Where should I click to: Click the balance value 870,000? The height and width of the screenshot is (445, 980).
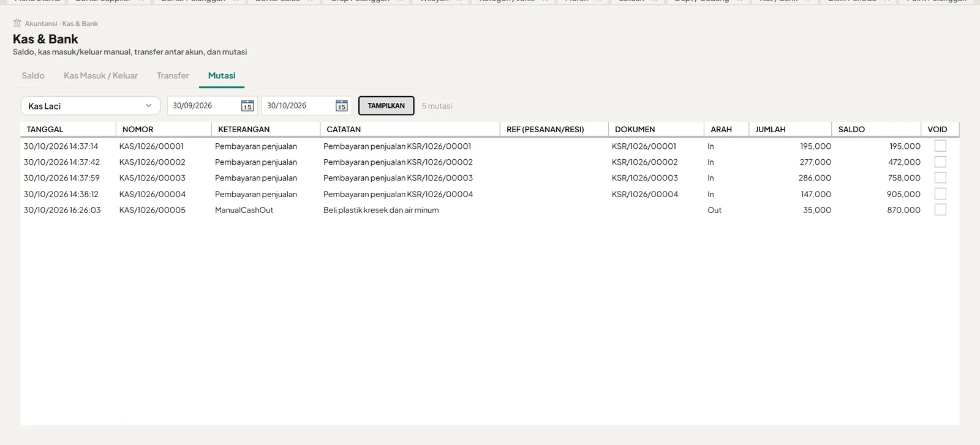click(x=903, y=210)
